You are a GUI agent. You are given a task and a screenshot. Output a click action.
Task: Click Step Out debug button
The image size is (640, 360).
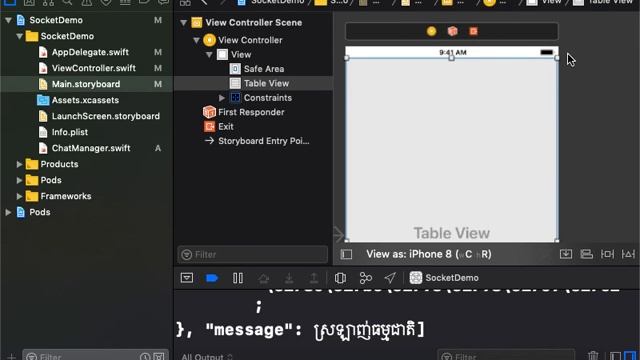point(313,278)
